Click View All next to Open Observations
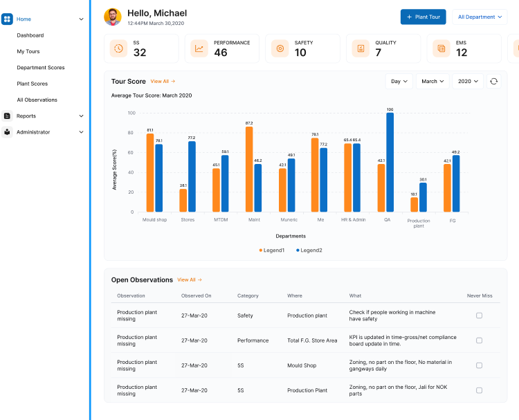519x420 pixels. coord(190,280)
